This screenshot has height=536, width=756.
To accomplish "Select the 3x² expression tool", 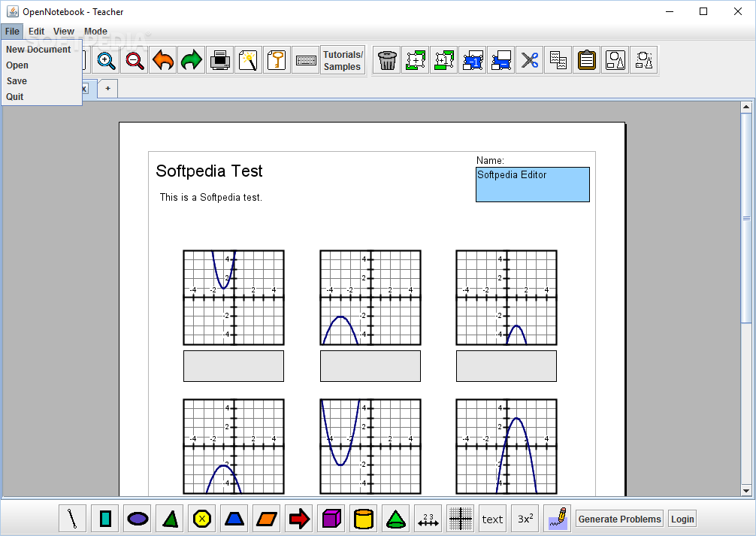I will [525, 519].
